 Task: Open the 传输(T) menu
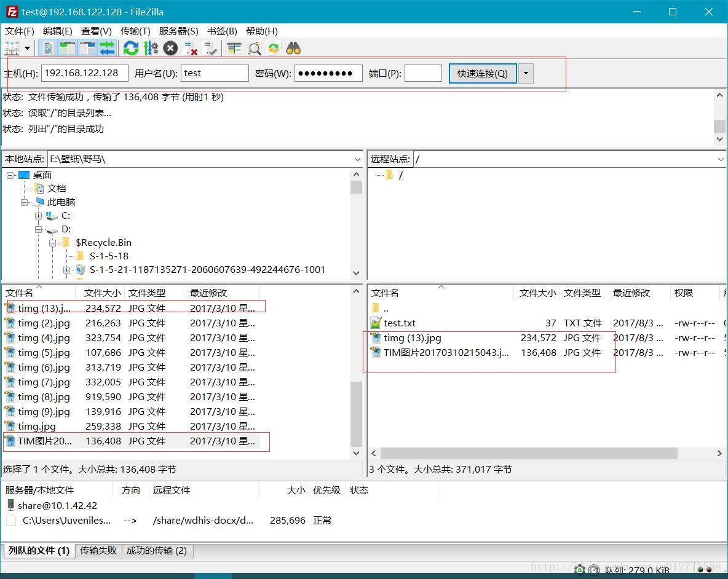[135, 31]
